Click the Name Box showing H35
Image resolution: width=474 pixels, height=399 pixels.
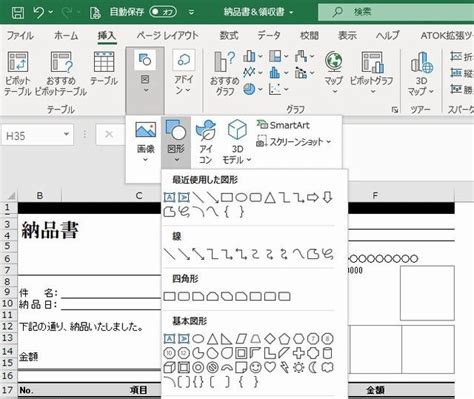37,135
